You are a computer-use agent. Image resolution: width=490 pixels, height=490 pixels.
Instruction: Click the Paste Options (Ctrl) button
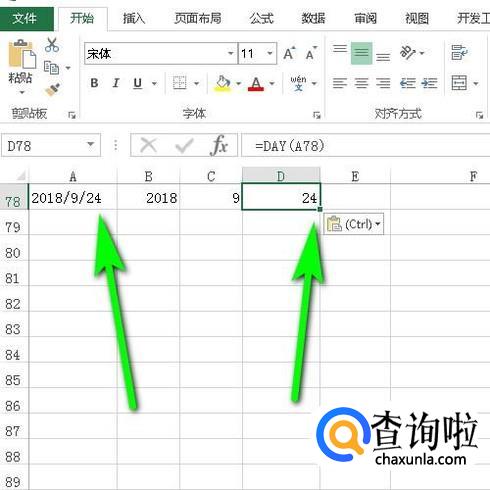354,224
